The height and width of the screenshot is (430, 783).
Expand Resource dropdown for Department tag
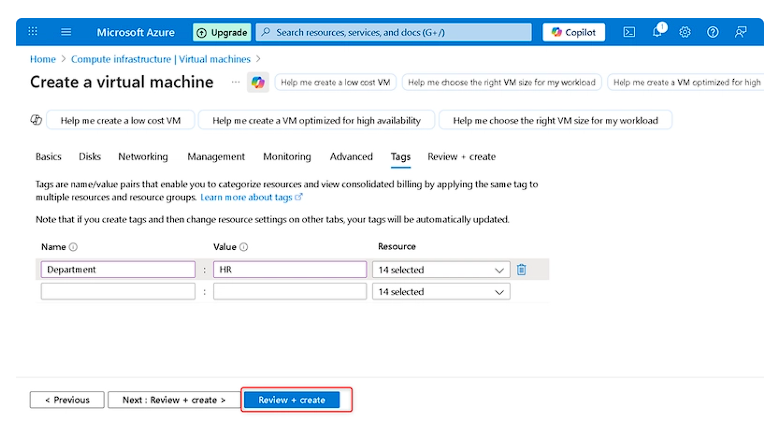[x=441, y=270]
